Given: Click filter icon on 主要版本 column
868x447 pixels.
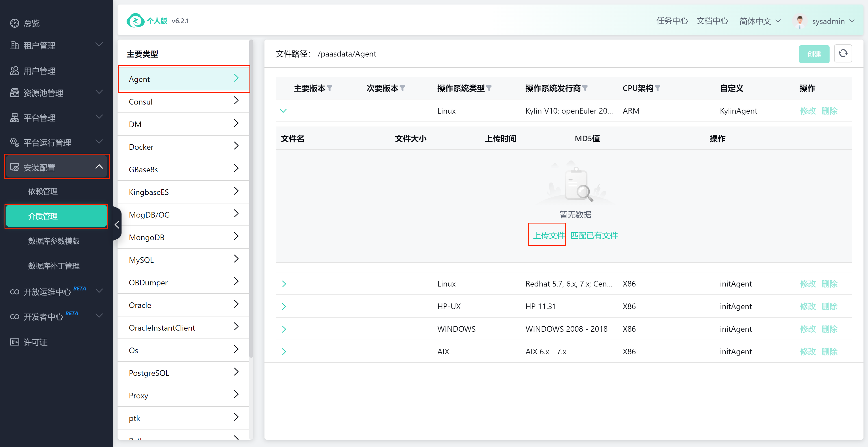Looking at the screenshot, I should 329,88.
